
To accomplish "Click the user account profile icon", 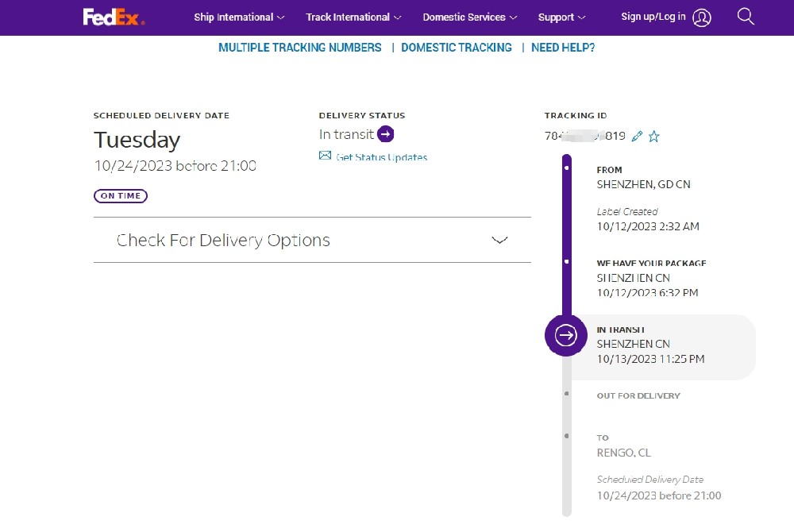I will (702, 17).
